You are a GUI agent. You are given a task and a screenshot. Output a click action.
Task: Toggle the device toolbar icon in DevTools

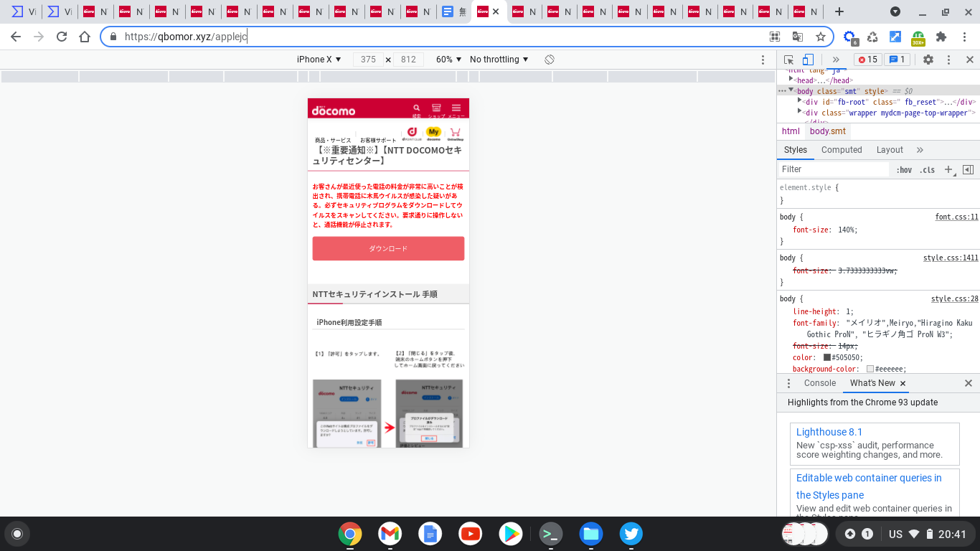point(808,60)
